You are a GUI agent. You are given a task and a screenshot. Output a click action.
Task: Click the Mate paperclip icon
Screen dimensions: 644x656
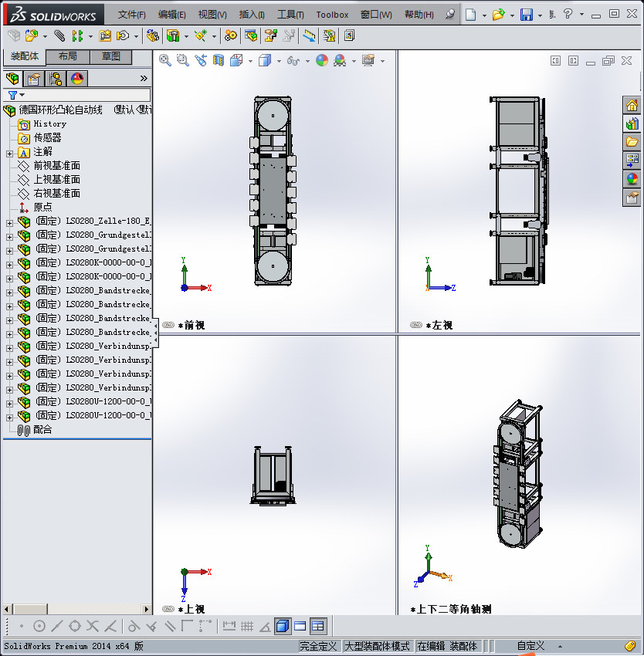[x=59, y=36]
